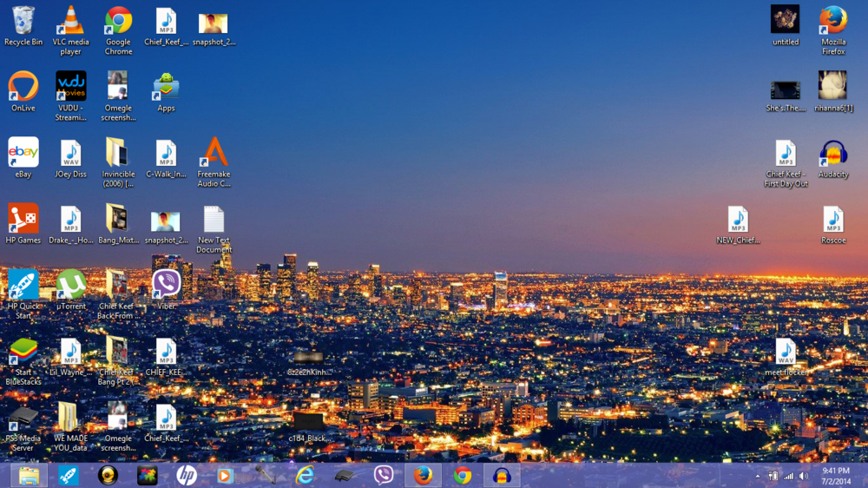Select She's The... video thumbnail

(x=786, y=96)
